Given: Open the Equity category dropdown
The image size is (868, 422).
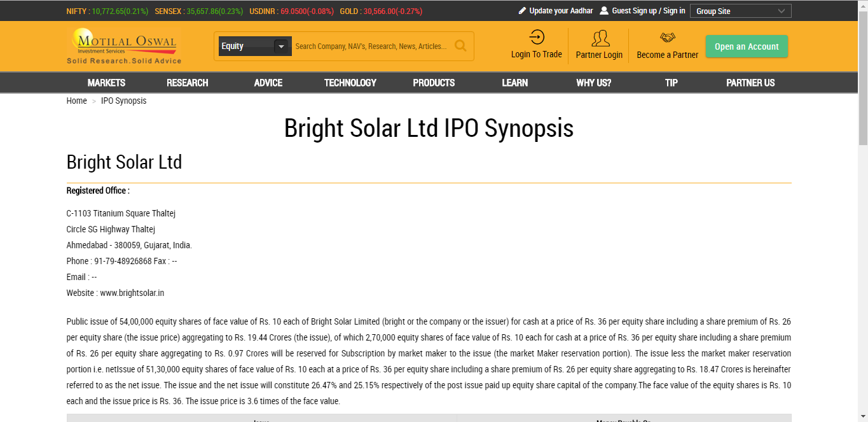Looking at the screenshot, I should 254,46.
